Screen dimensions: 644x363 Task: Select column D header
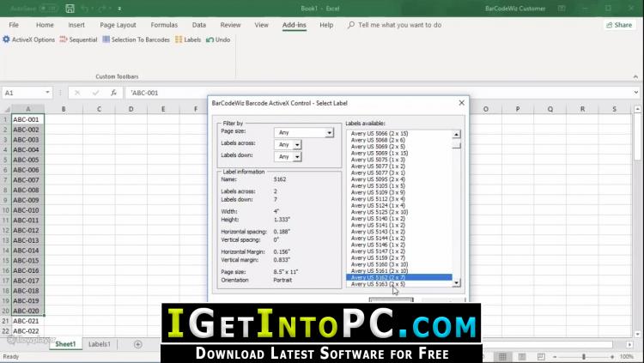click(131, 109)
